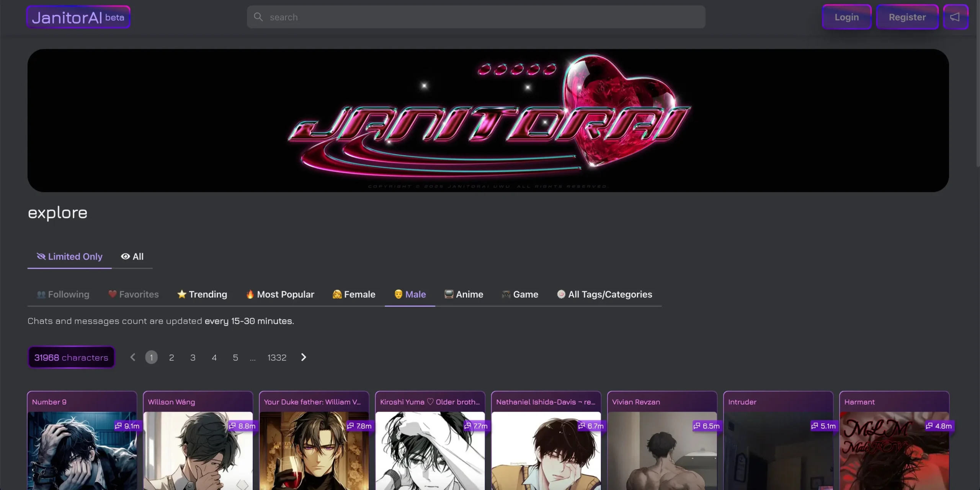The image size is (980, 490).
Task: Click the 31968 characters badge
Action: pyautogui.click(x=71, y=357)
